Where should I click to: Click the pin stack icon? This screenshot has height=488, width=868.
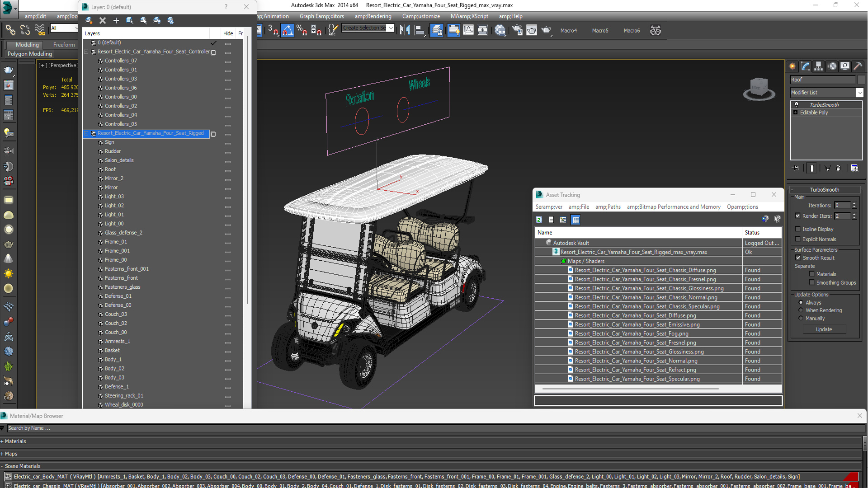pos(796,168)
